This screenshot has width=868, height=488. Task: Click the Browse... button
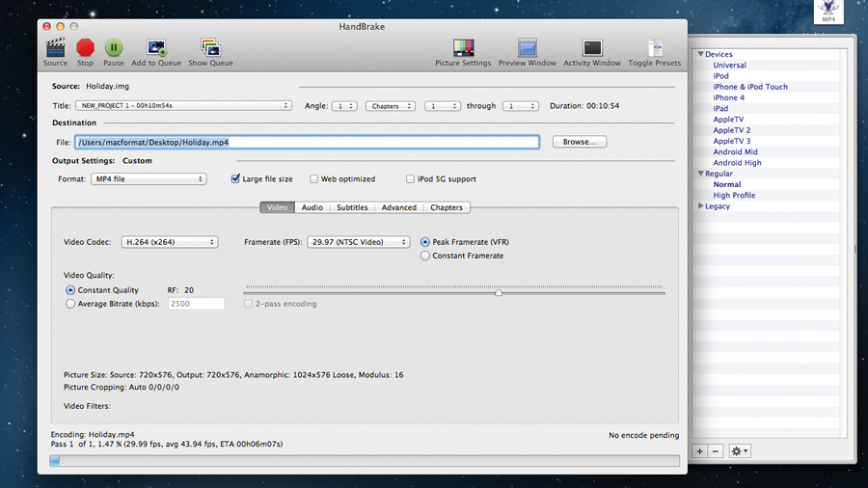pos(580,142)
